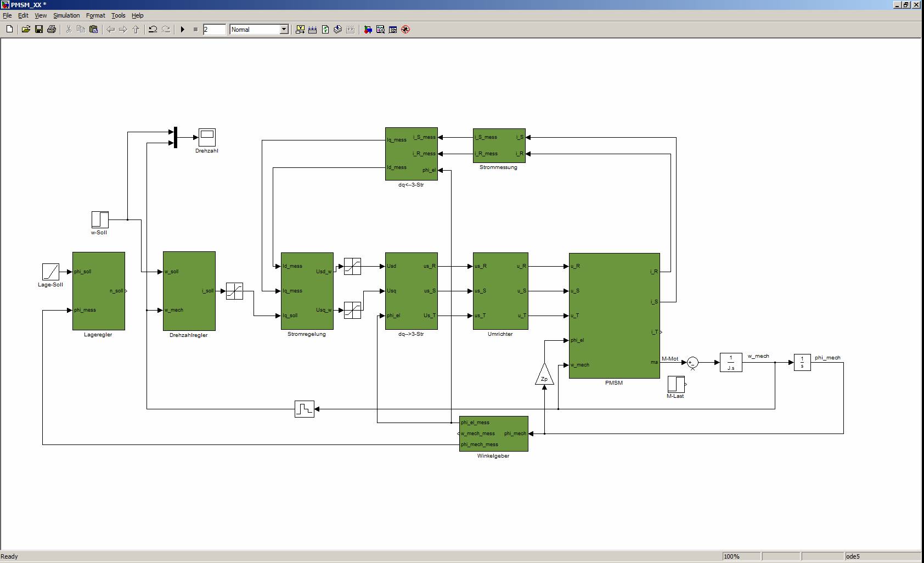Image resolution: width=924 pixels, height=563 pixels.
Task: Click the Winkelgeber subsystem block
Action: [493, 433]
